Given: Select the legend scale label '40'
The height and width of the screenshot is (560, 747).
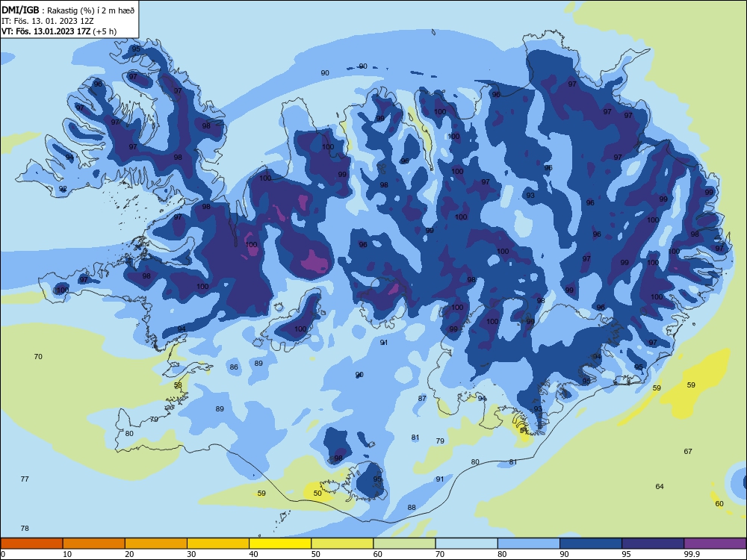Looking at the screenshot, I should (253, 554).
